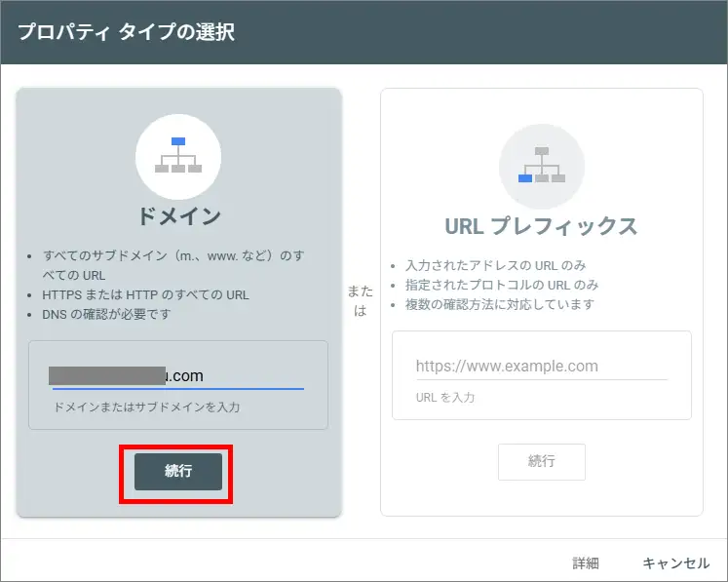
Task: Click the Domain property network icon
Action: coord(178,157)
